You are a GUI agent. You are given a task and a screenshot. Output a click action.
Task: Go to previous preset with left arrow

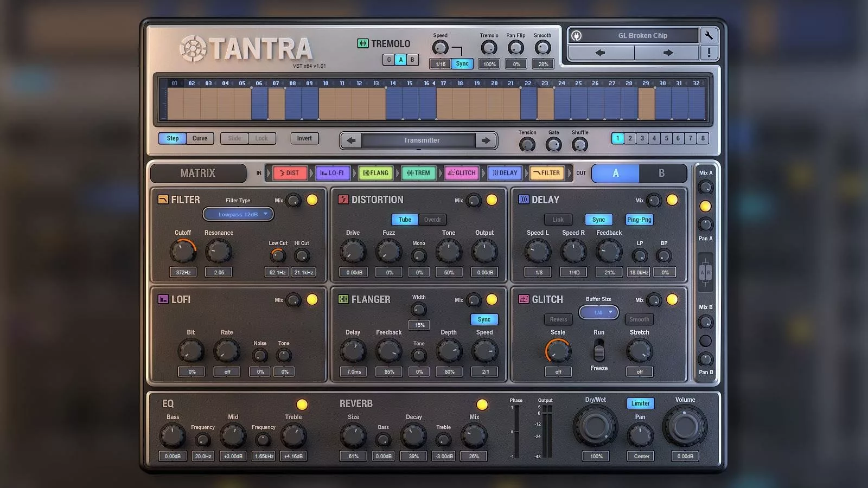pos(601,53)
